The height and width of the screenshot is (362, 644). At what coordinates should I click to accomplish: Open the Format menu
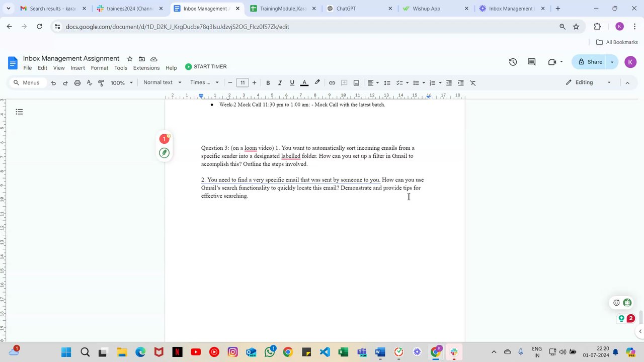[x=100, y=68]
